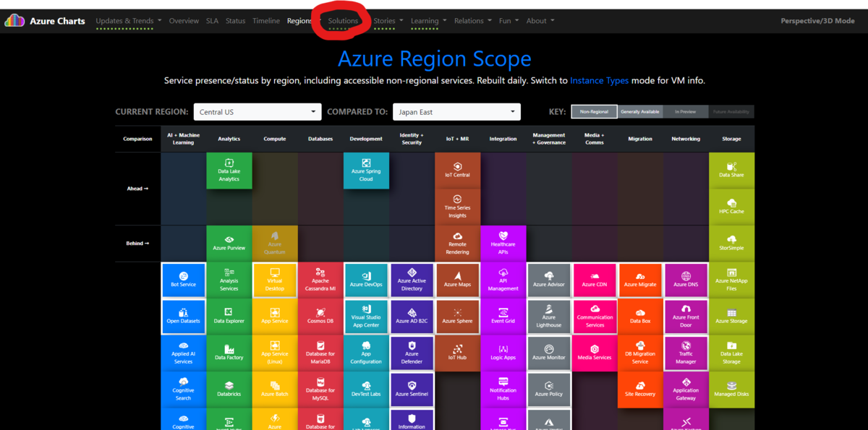Open the Azure Spring Cloud tile
Screen dimensions: 868x430
[x=366, y=171]
